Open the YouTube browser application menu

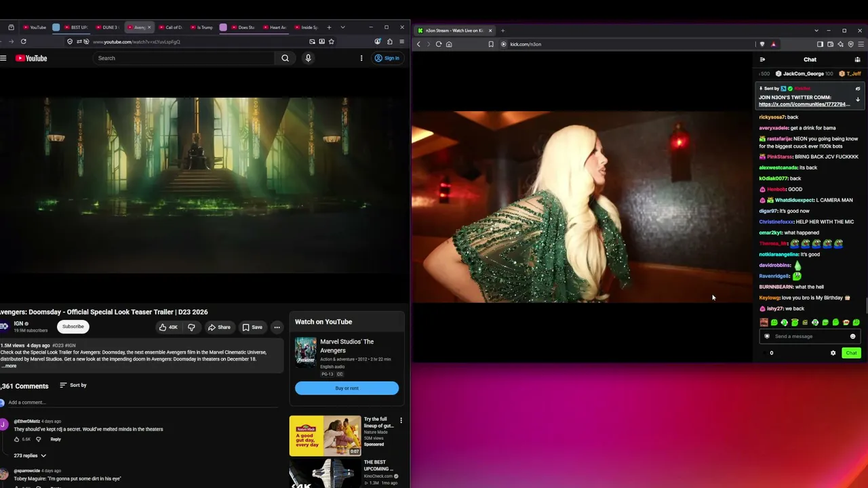(401, 41)
